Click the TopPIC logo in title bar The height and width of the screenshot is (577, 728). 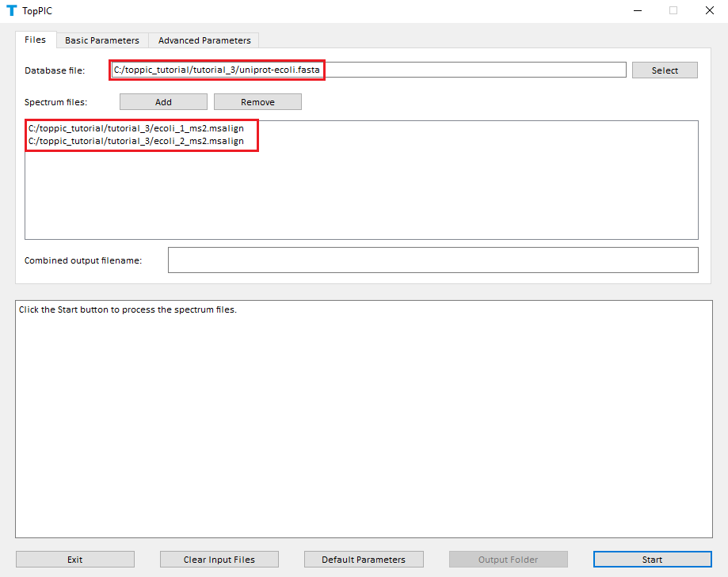point(11,11)
